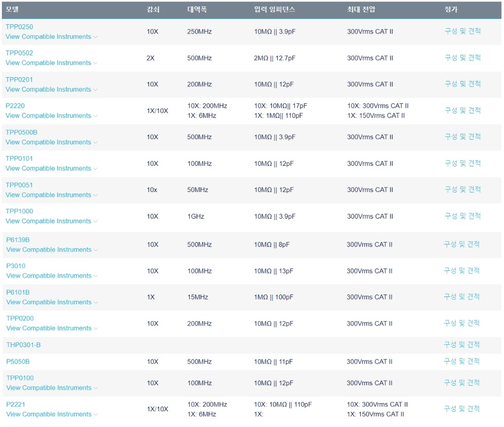Click 구성 및 견적 for TPP0200

coord(462,323)
